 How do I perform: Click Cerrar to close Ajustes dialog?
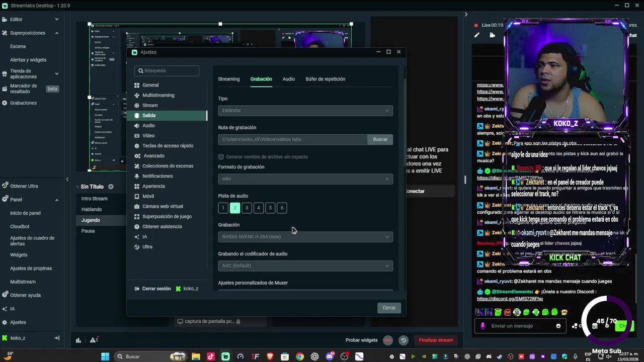pos(389,308)
